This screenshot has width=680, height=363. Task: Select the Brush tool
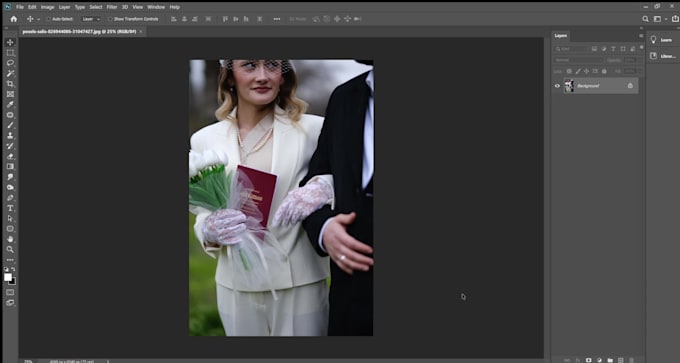click(10, 125)
